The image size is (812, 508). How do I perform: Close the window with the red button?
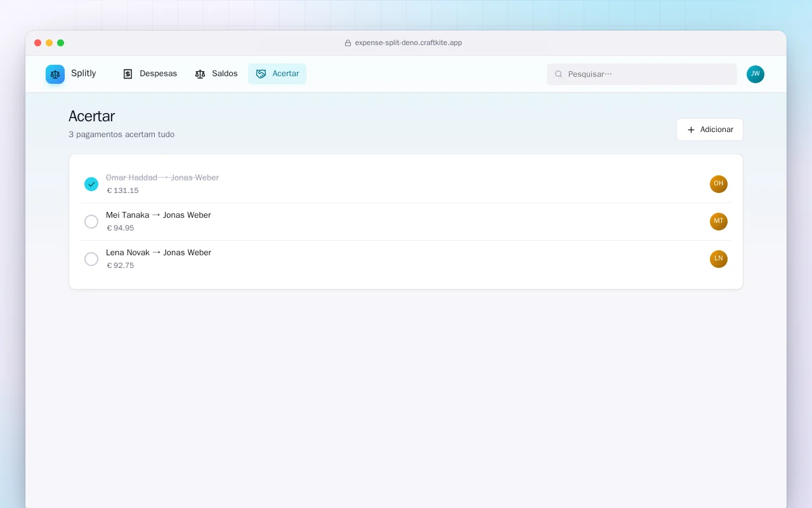37,43
